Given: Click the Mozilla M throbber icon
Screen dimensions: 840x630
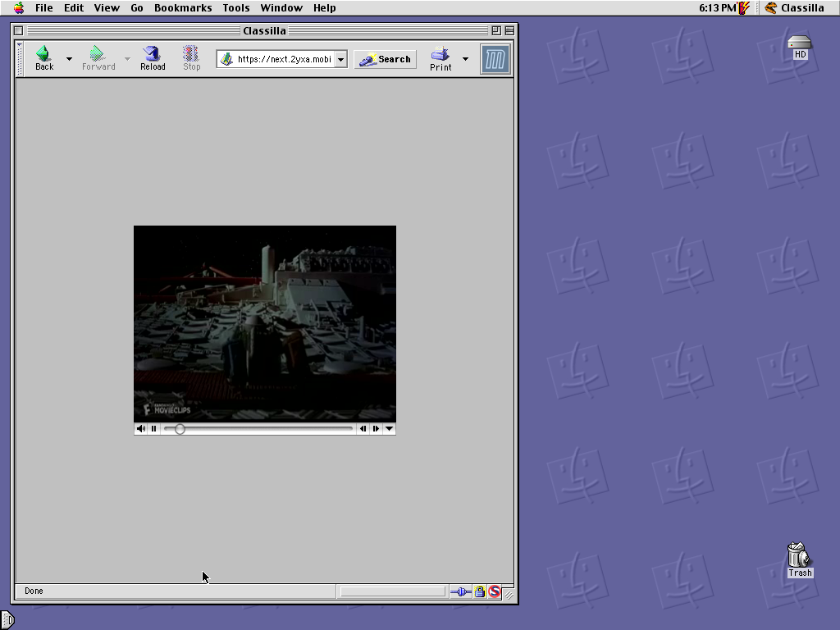Looking at the screenshot, I should [495, 59].
